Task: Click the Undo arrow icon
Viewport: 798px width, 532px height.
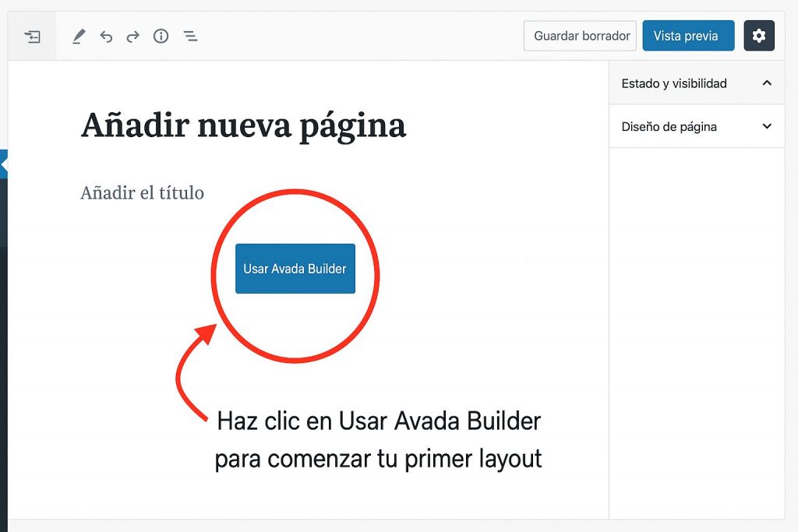Action: [107, 36]
